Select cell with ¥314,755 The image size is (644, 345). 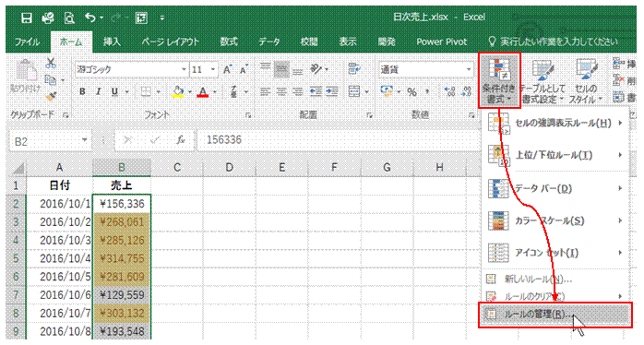(122, 258)
